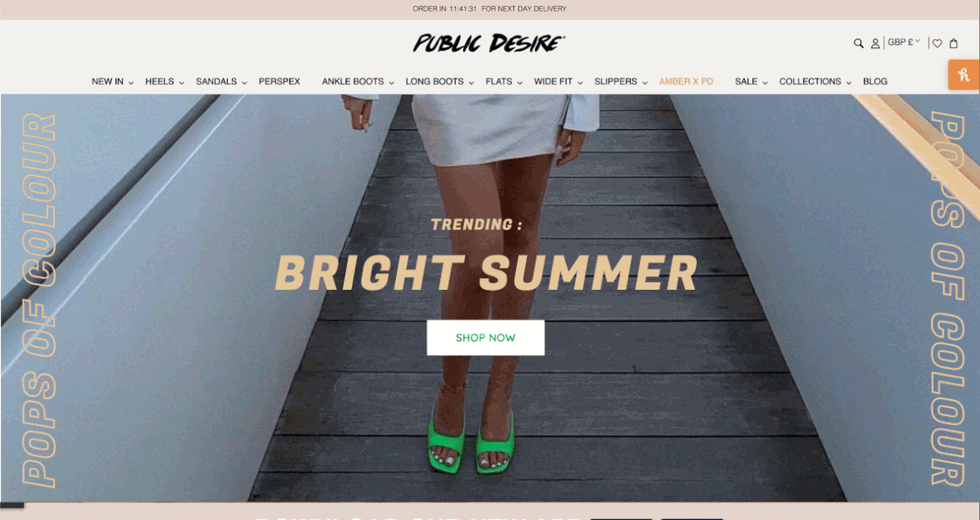The height and width of the screenshot is (520, 980).
Task: Click the orange Honey extension badge
Action: (x=964, y=75)
